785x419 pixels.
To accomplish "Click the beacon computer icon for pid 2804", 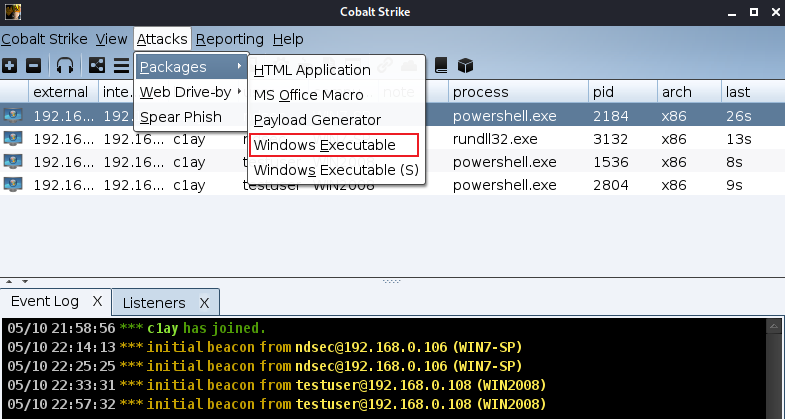I will point(13,184).
